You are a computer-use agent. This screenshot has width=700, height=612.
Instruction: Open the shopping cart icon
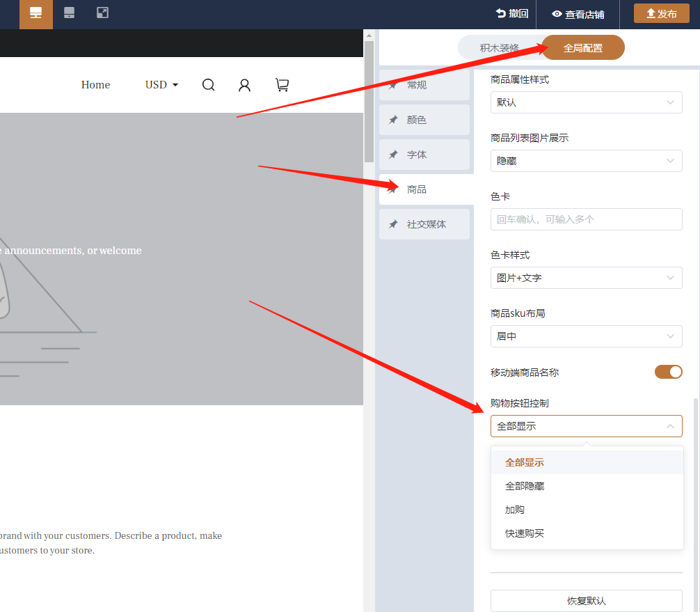[x=282, y=85]
